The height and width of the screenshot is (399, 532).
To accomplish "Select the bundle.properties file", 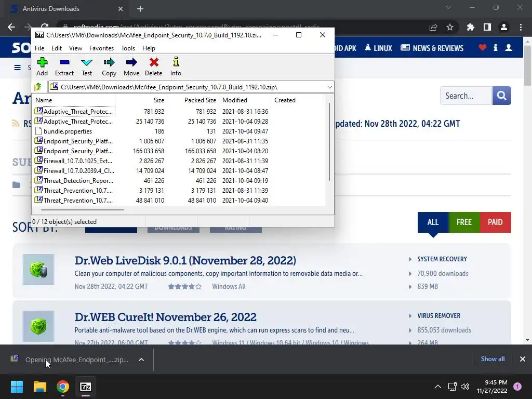I will 63,131.
